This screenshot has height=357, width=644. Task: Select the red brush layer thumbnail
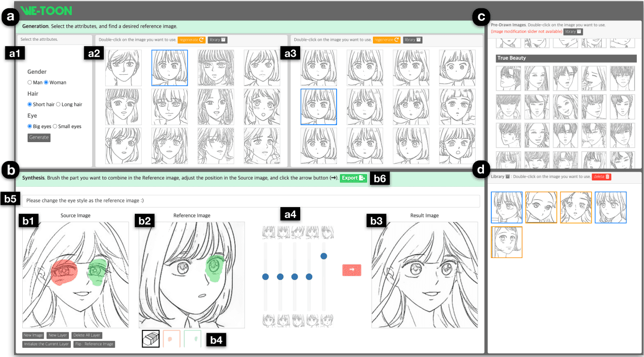(x=172, y=339)
